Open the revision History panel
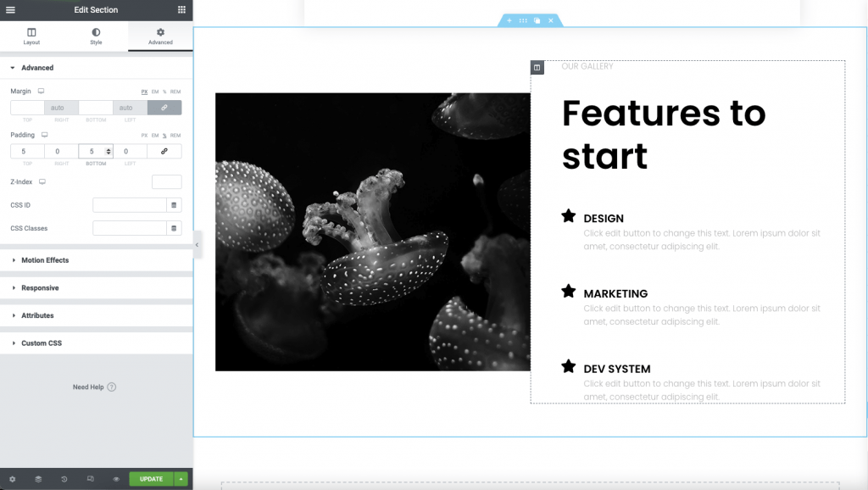Screen dimensions: 868x490 point(64,479)
